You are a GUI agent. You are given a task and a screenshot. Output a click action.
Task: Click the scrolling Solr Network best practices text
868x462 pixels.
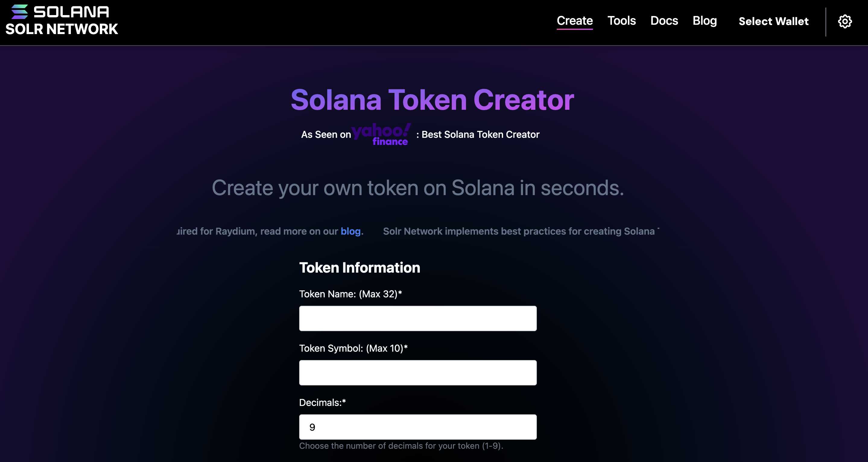pyautogui.click(x=519, y=231)
